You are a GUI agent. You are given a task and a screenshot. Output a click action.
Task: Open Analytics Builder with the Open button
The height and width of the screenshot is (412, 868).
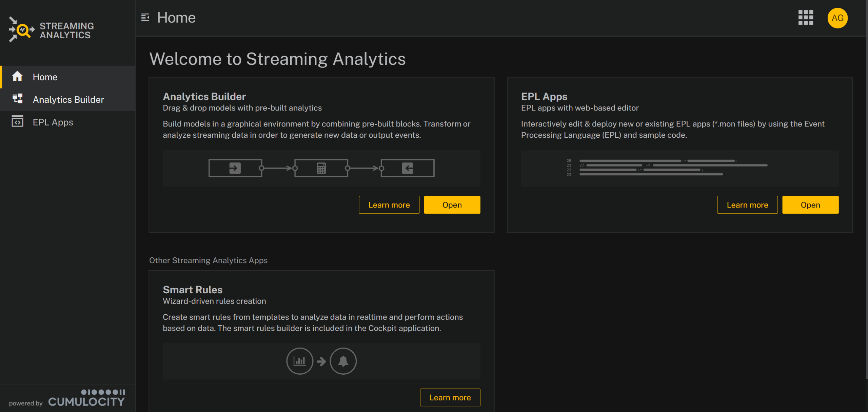(452, 205)
